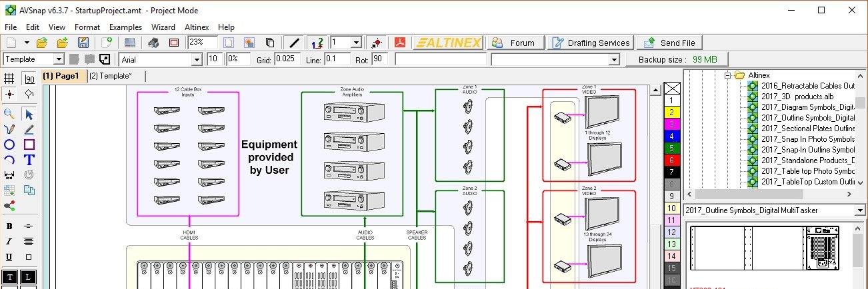The width and height of the screenshot is (868, 289).
Task: Toggle the snap crosshair icon
Action: 9,94
